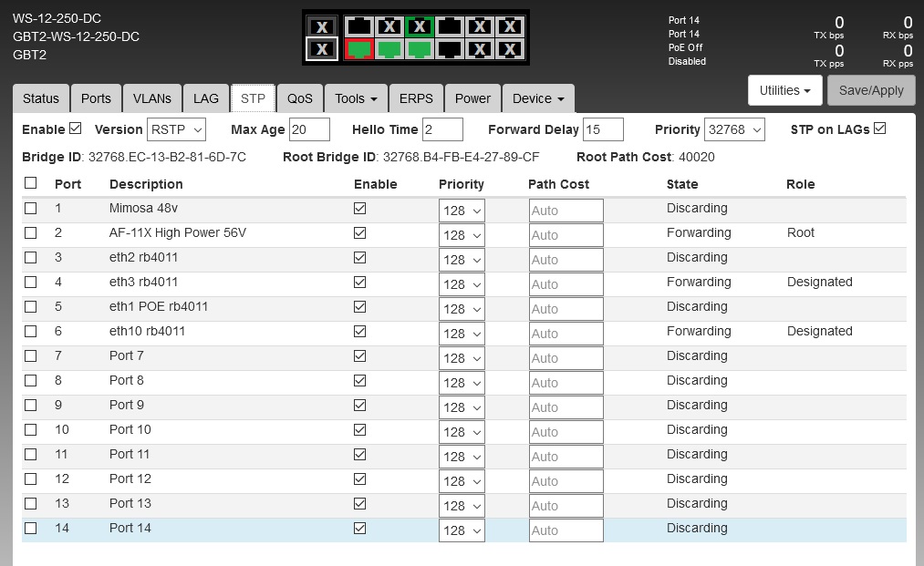Open the Version RSTP dropdown

(177, 129)
